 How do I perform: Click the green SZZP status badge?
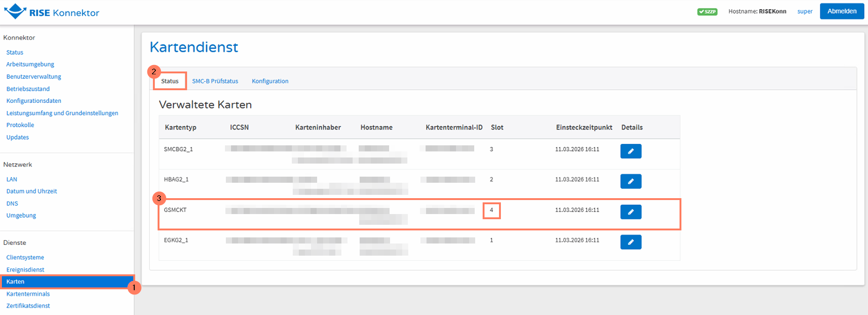click(707, 12)
